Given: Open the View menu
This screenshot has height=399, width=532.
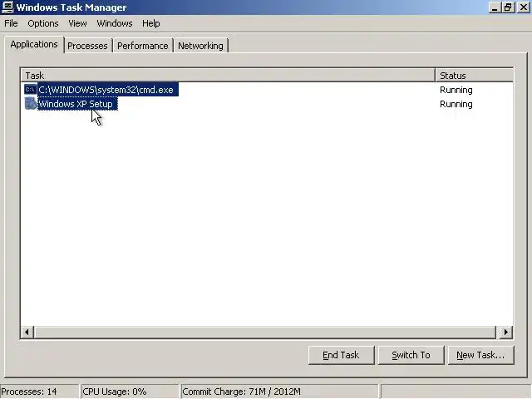Looking at the screenshot, I should pyautogui.click(x=77, y=23).
